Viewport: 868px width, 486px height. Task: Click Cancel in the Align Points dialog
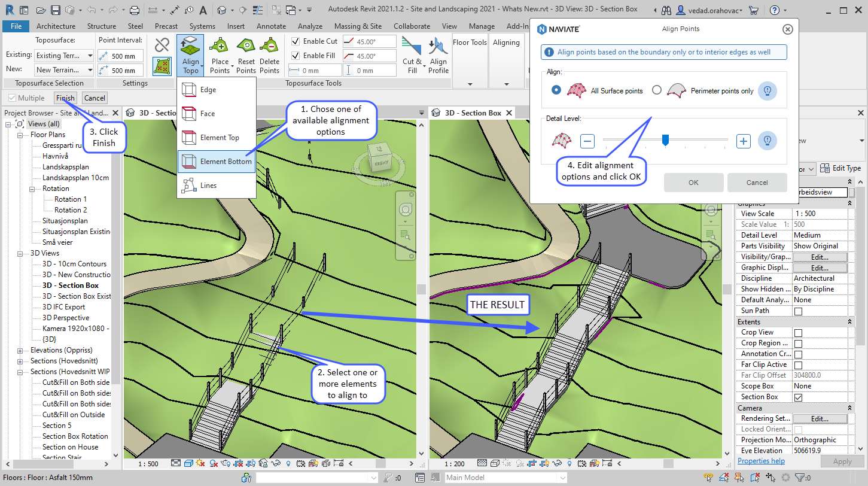(757, 183)
